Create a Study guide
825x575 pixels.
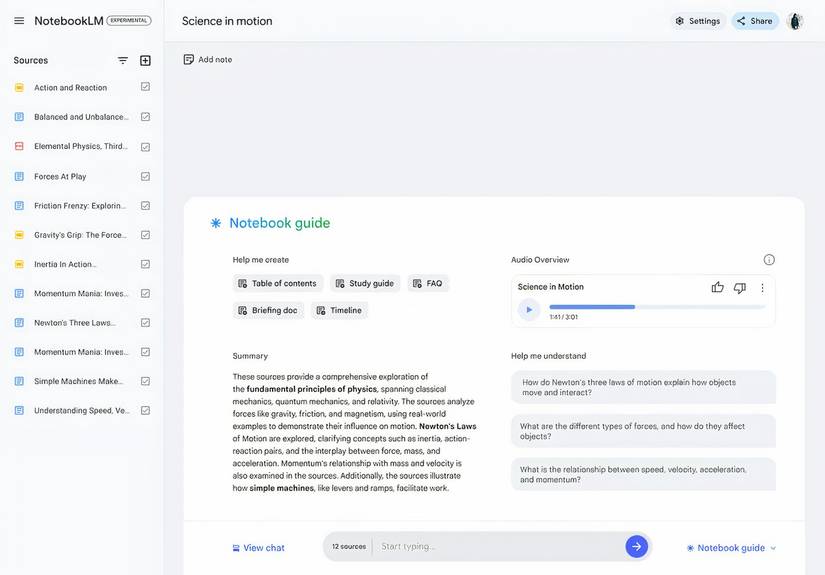tap(365, 284)
